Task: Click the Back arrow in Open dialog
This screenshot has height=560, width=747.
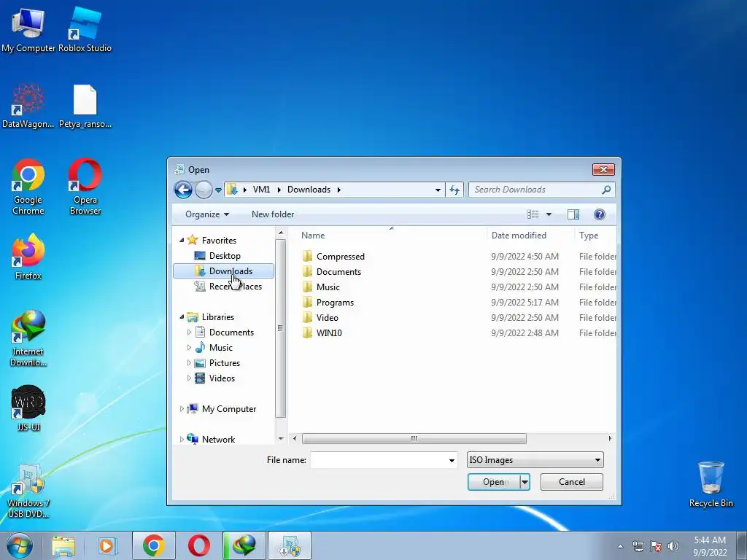Action: [x=183, y=190]
